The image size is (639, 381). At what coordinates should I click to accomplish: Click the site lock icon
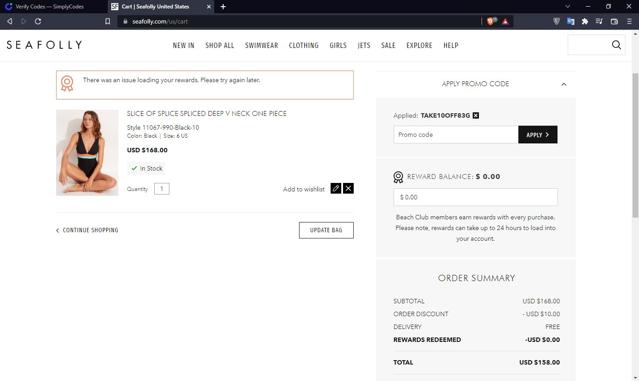point(125,21)
